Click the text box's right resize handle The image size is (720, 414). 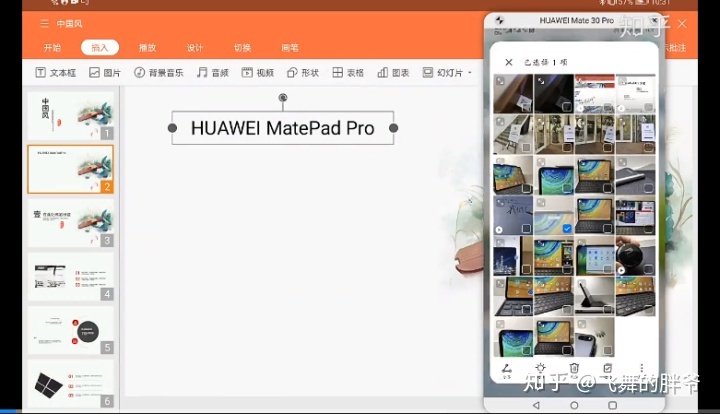[x=394, y=128]
